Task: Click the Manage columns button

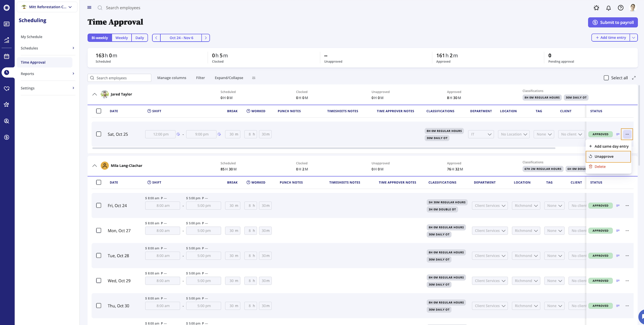Action: coord(172,78)
